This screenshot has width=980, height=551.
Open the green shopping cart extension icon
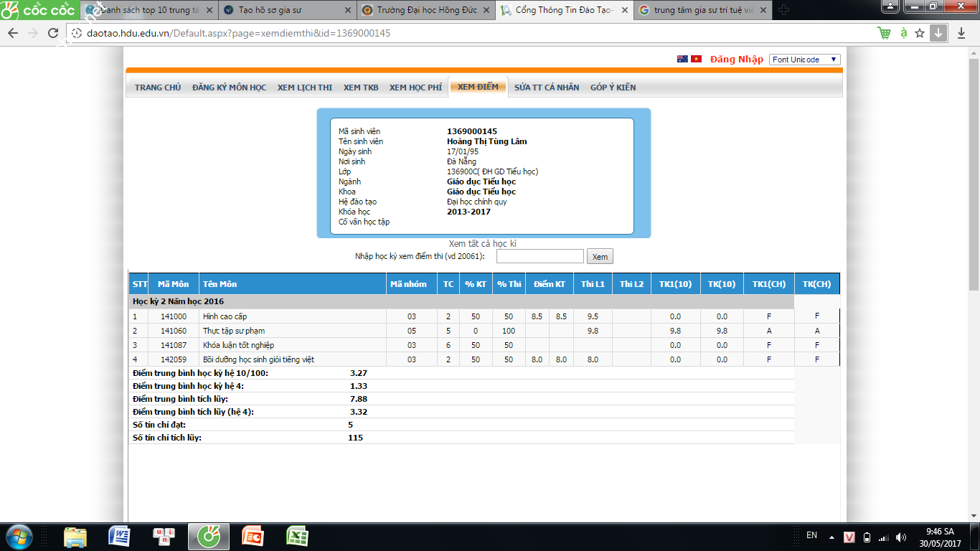pos(885,34)
